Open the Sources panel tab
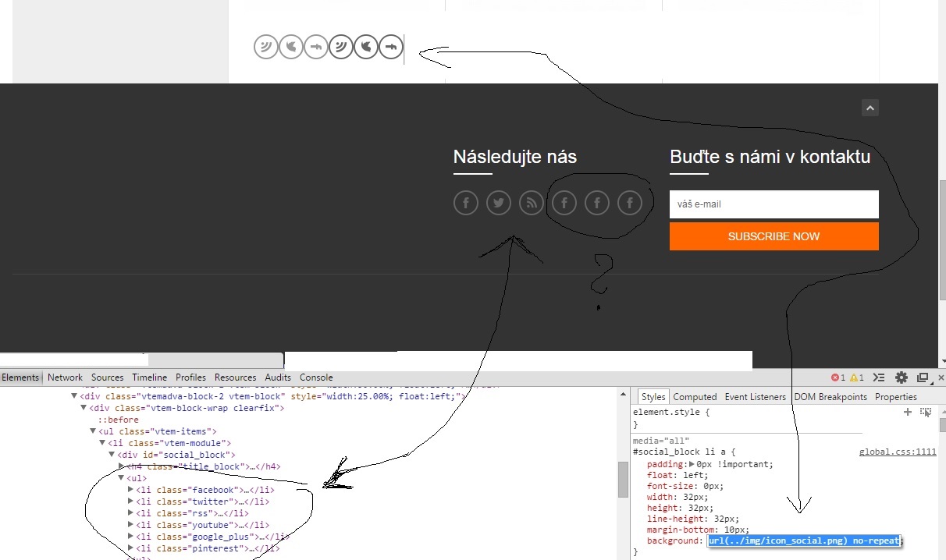The image size is (946, 560). 108,377
